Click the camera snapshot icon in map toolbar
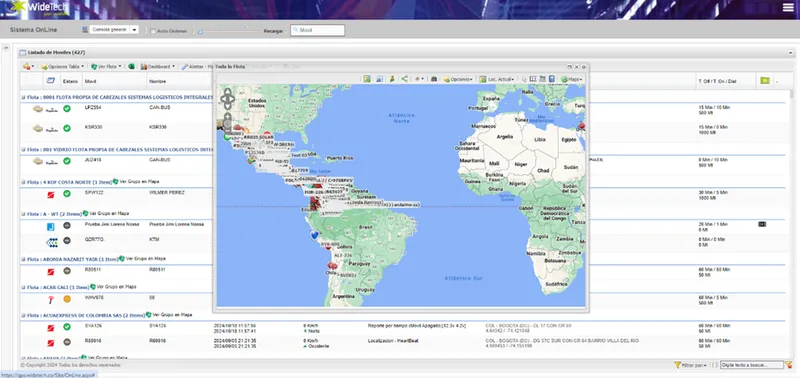 [x=434, y=79]
